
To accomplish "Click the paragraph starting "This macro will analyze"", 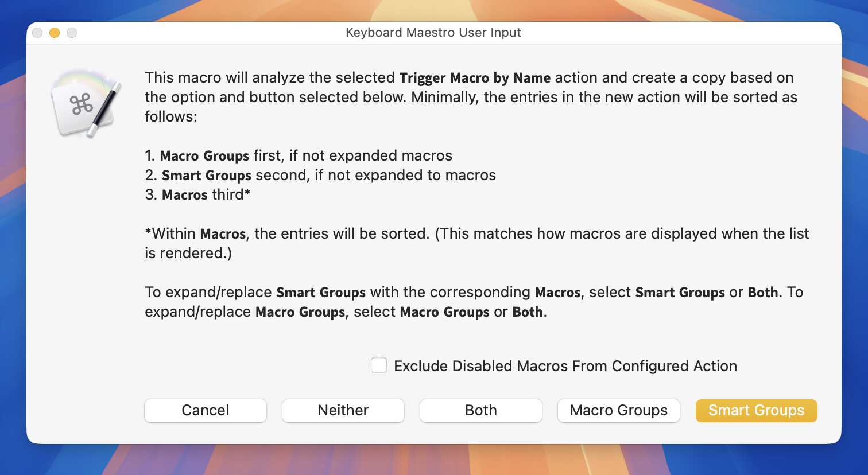I will click(x=471, y=97).
